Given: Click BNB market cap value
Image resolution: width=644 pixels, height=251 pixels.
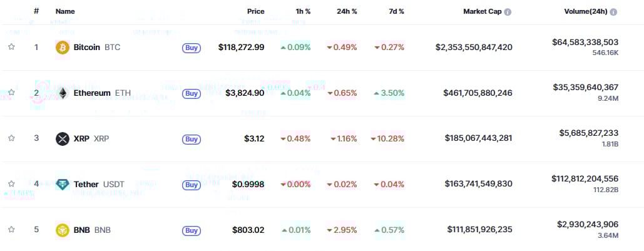Looking at the screenshot, I should point(479,230).
